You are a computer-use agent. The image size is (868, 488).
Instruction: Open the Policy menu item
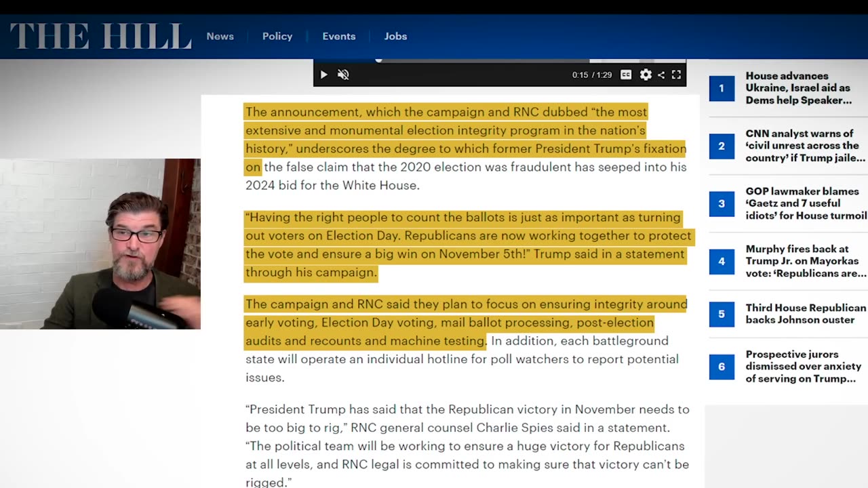[x=277, y=37]
